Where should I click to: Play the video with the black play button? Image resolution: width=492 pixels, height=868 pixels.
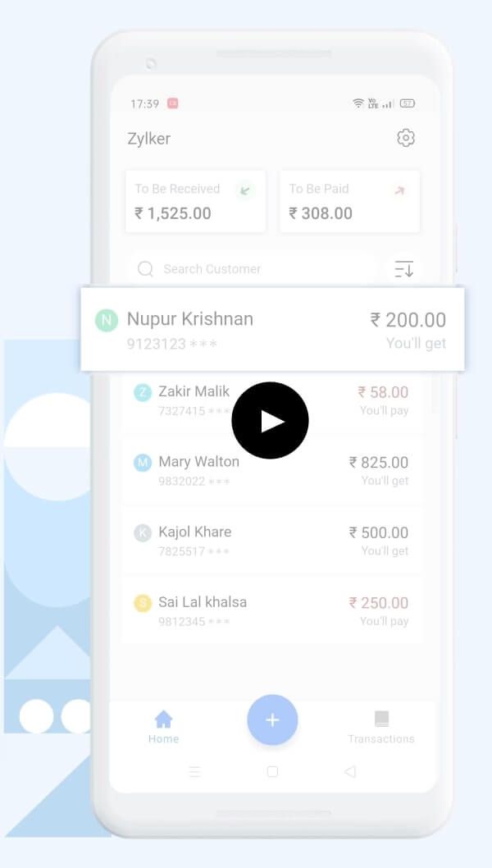(x=270, y=420)
